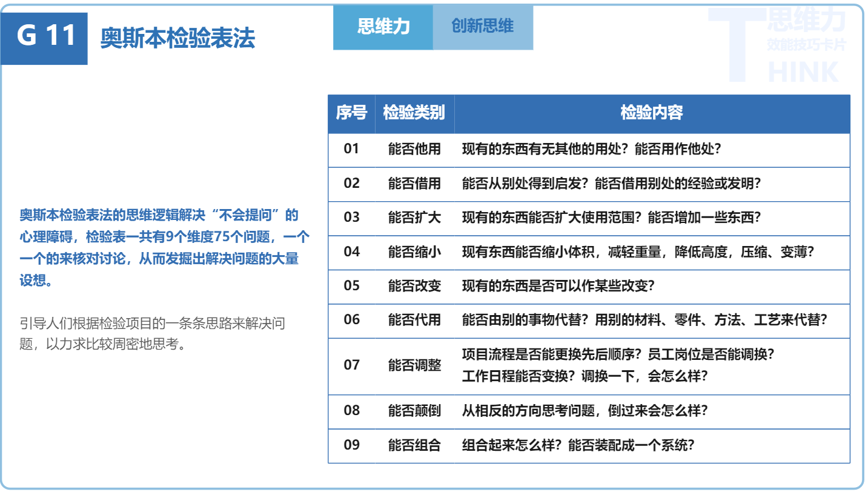Click the gray paragraph starting 引导人们根据检验项目

pos(153,334)
